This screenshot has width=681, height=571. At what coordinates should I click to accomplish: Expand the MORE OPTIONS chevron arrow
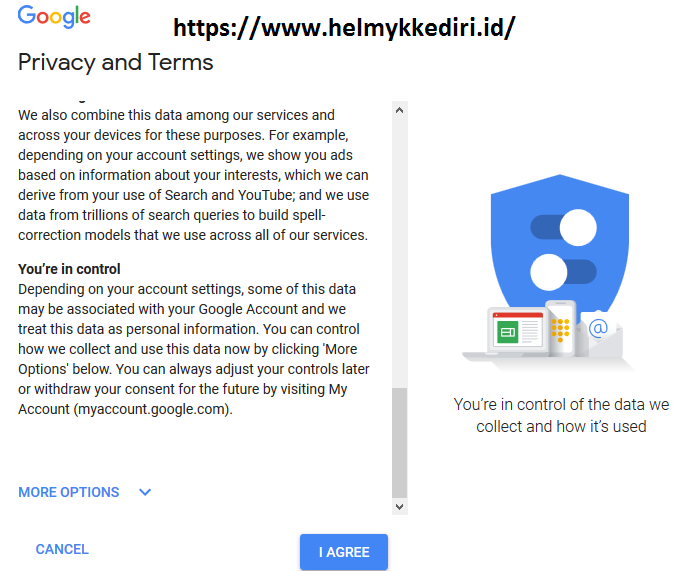145,492
